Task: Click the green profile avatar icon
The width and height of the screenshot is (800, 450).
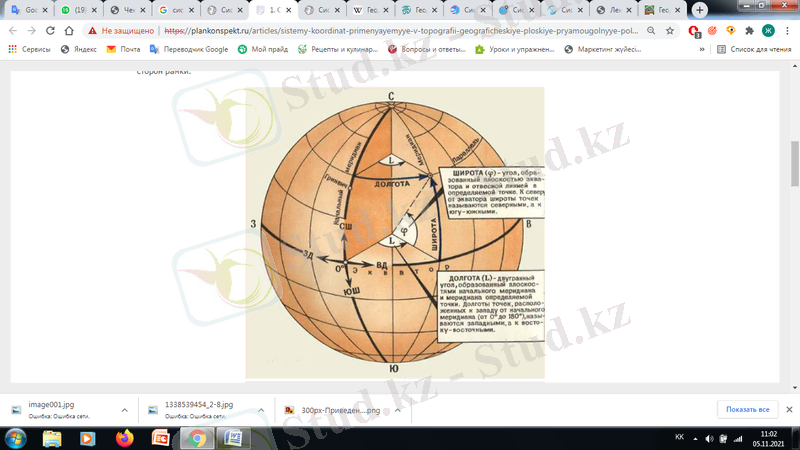Action: coord(768,31)
